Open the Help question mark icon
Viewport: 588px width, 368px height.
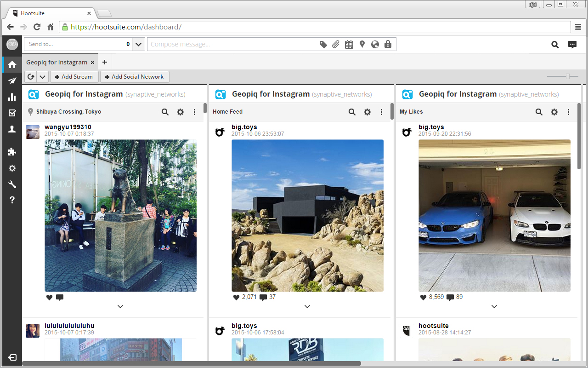click(12, 200)
